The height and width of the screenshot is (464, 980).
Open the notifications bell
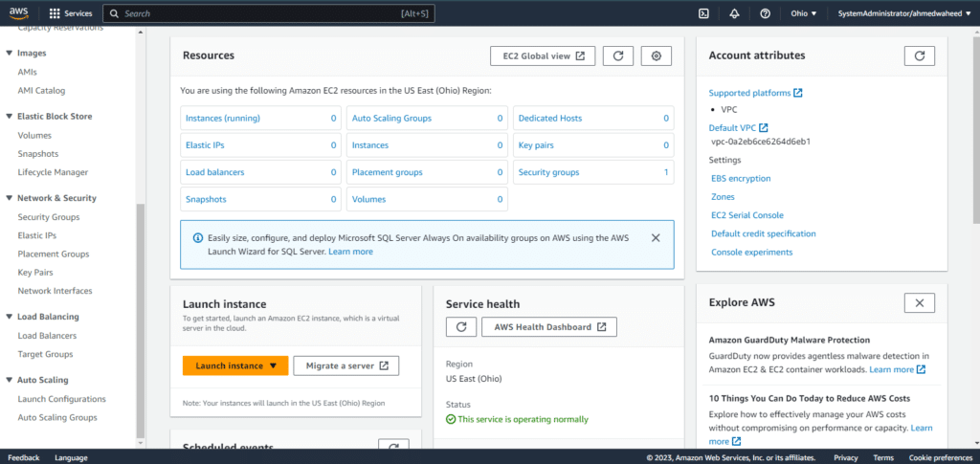(x=734, y=13)
